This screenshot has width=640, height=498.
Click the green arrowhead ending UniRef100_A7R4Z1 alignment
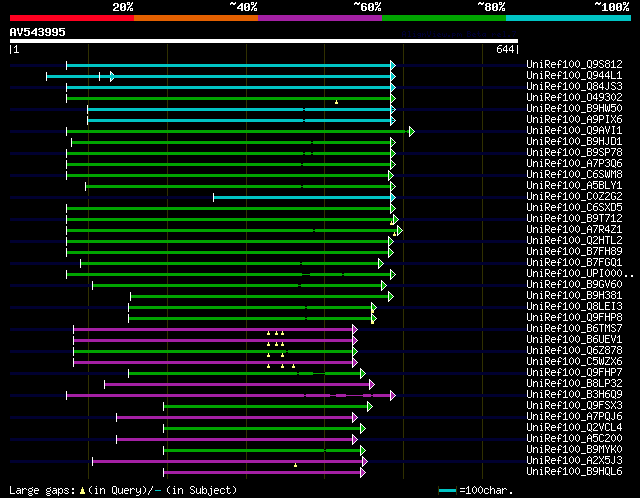(x=400, y=231)
